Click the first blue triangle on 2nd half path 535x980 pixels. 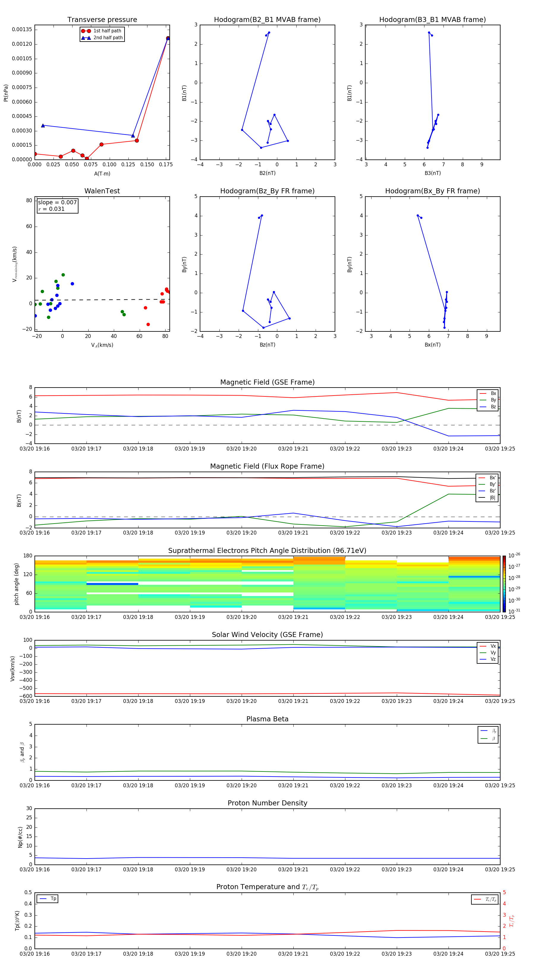(43, 126)
